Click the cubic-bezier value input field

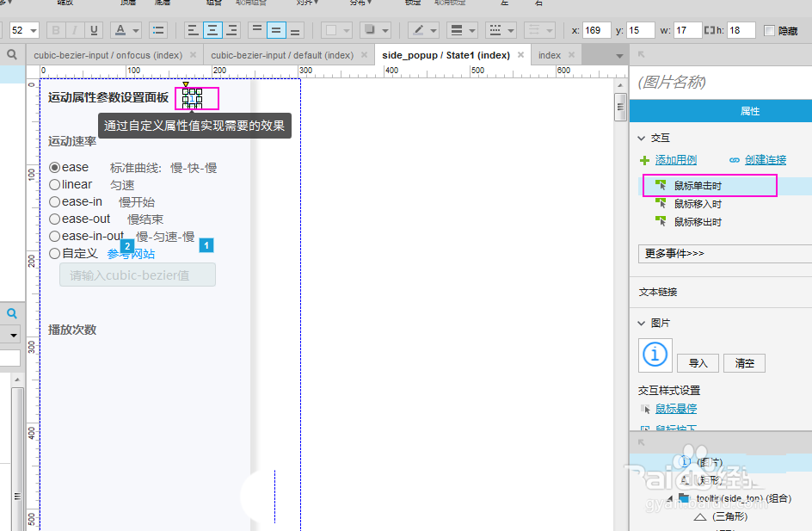click(x=137, y=274)
